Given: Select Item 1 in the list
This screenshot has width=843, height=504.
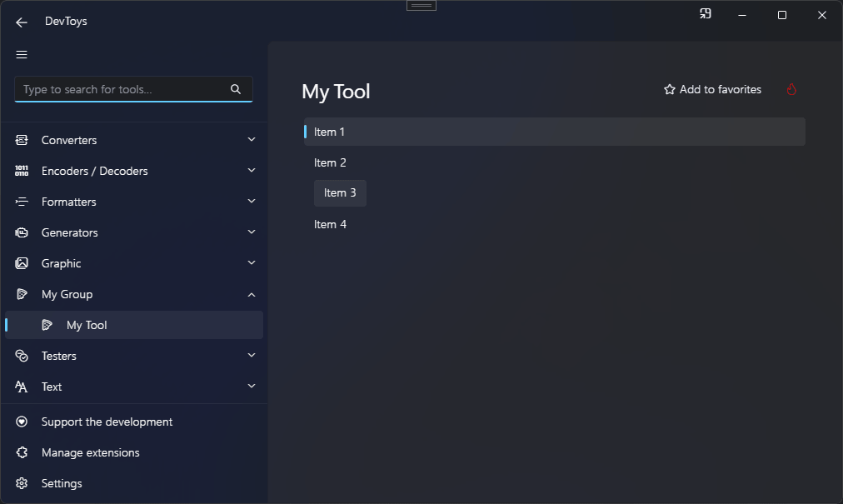Looking at the screenshot, I should tap(554, 132).
